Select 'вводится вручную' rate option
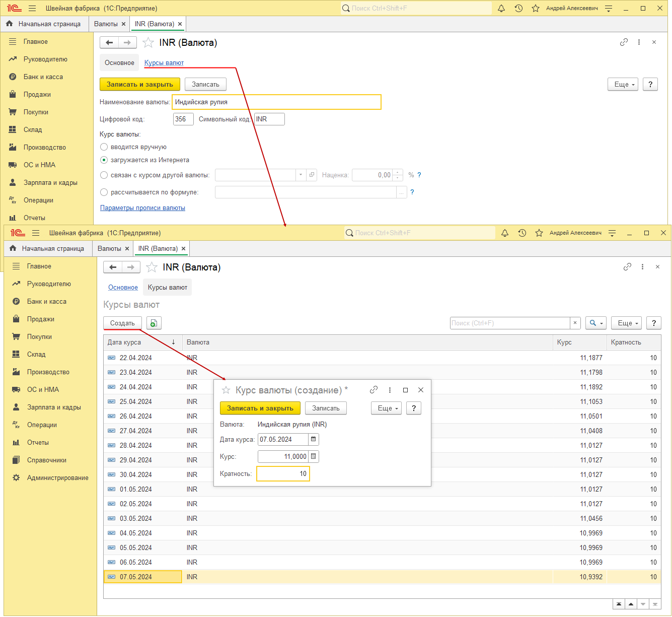The image size is (672, 617). [104, 147]
